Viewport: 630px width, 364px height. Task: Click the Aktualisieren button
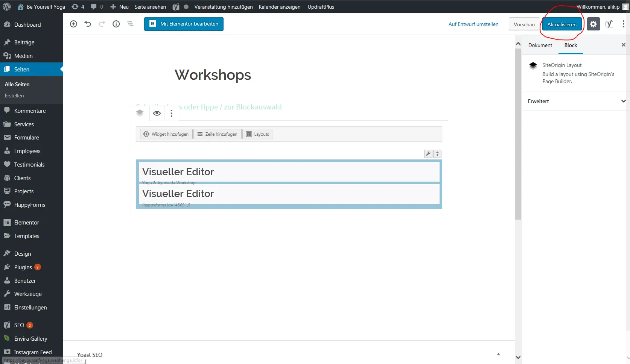click(562, 24)
